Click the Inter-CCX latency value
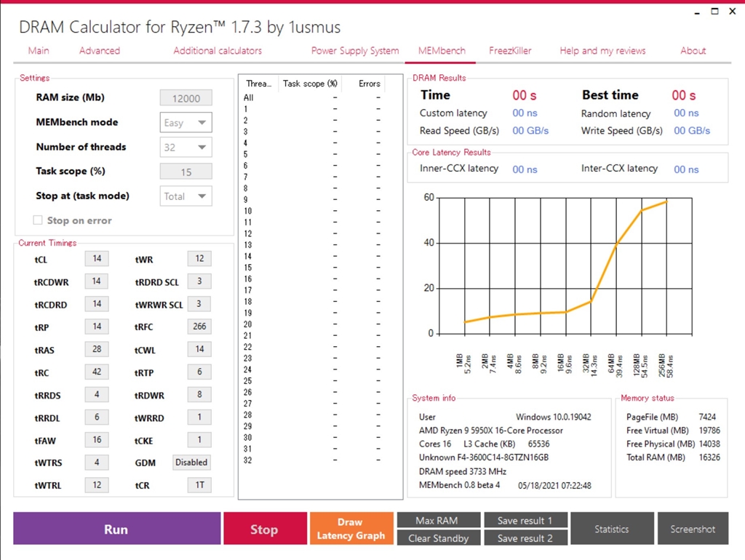 point(686,169)
